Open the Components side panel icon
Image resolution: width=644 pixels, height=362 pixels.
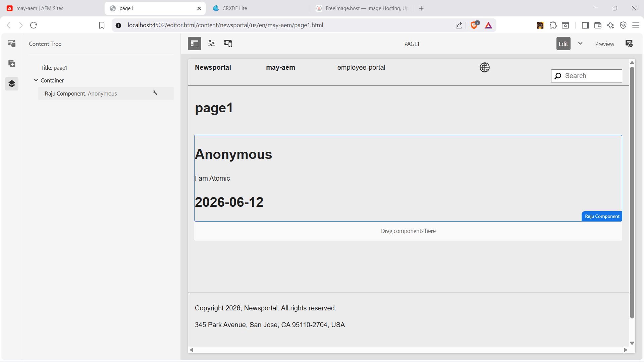(x=12, y=64)
